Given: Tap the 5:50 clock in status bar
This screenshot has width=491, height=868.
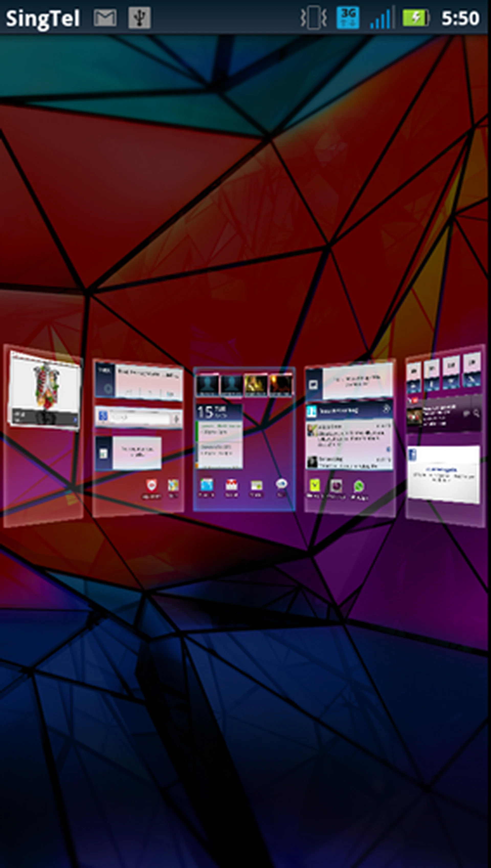Looking at the screenshot, I should pos(460,18).
